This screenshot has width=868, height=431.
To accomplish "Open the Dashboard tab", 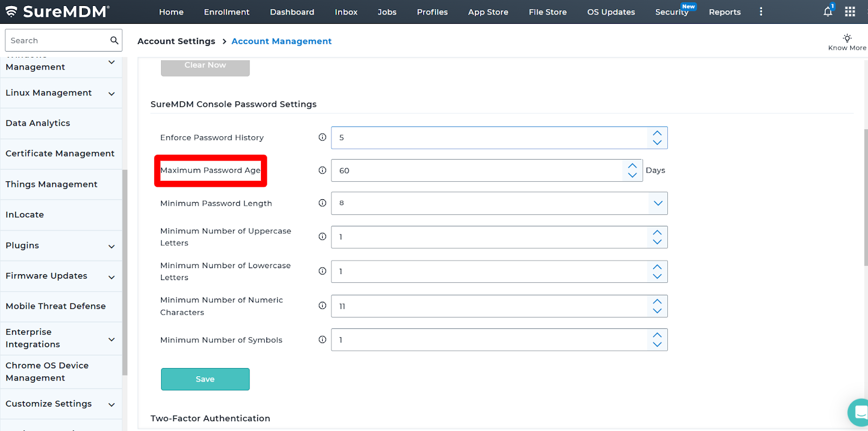I will pos(292,12).
